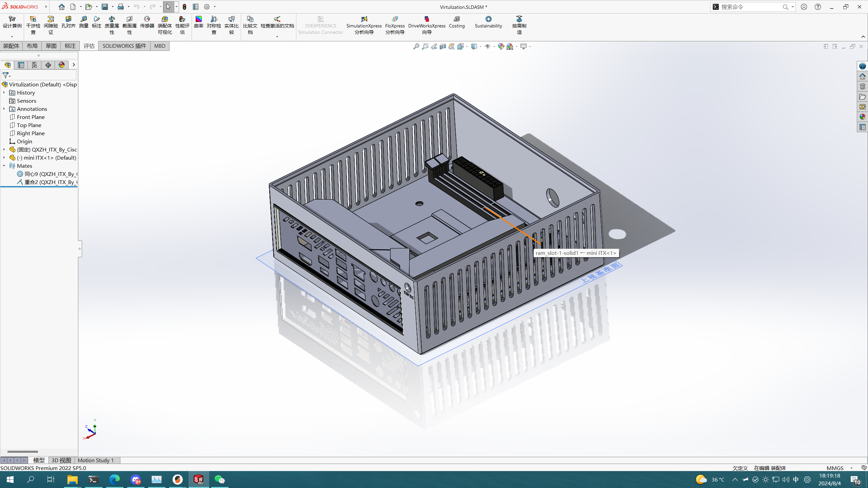
Task: Toggle the rebuild traffic light icon
Action: point(184,7)
